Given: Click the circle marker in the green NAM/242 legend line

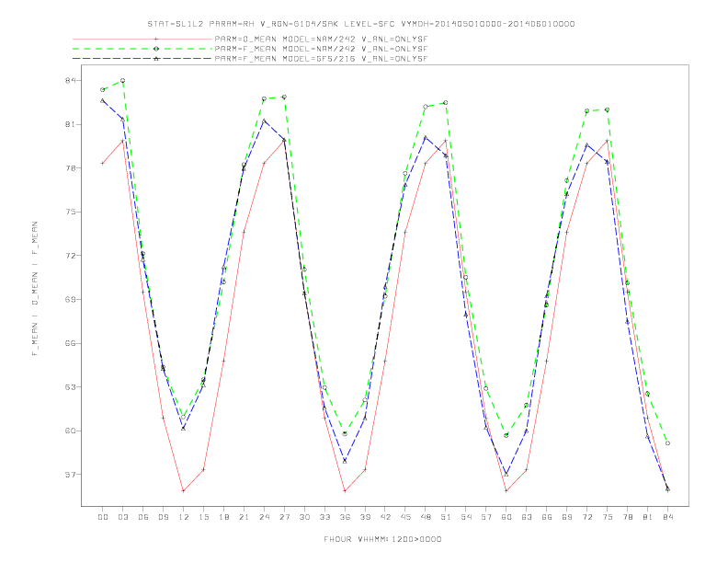Looking at the screenshot, I should coord(156,49).
